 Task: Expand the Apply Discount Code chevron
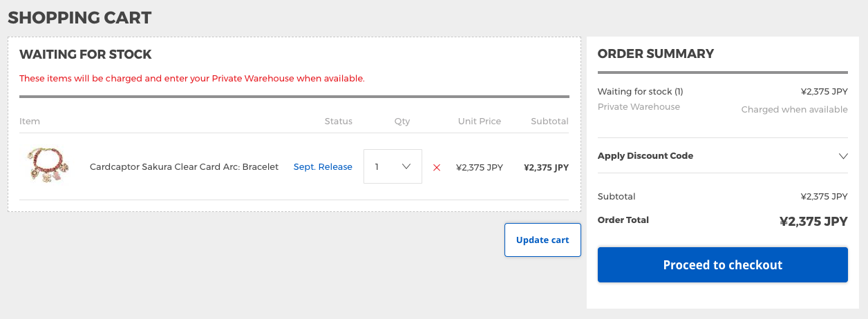point(842,156)
